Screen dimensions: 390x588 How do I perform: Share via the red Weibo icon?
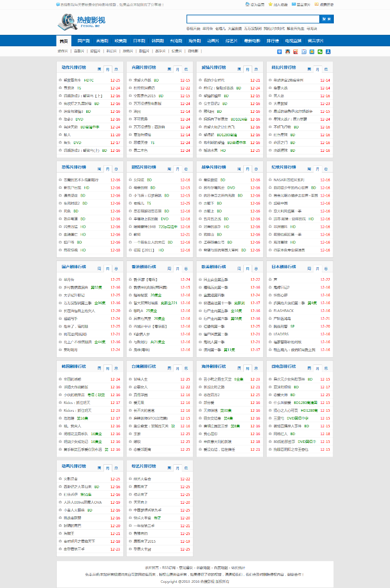(295, 52)
